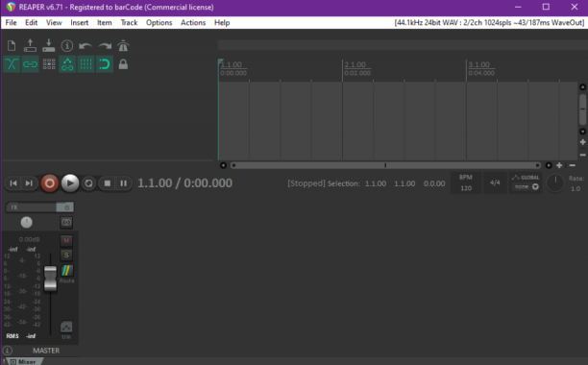The height and width of the screenshot is (365, 588).
Task: Click horizontal zoom in plus button
Action: tap(559, 165)
